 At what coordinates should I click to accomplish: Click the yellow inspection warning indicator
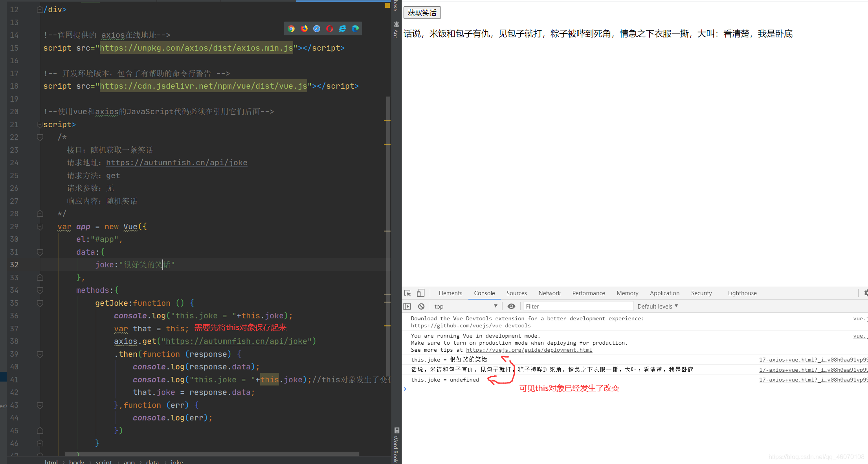coord(387,5)
